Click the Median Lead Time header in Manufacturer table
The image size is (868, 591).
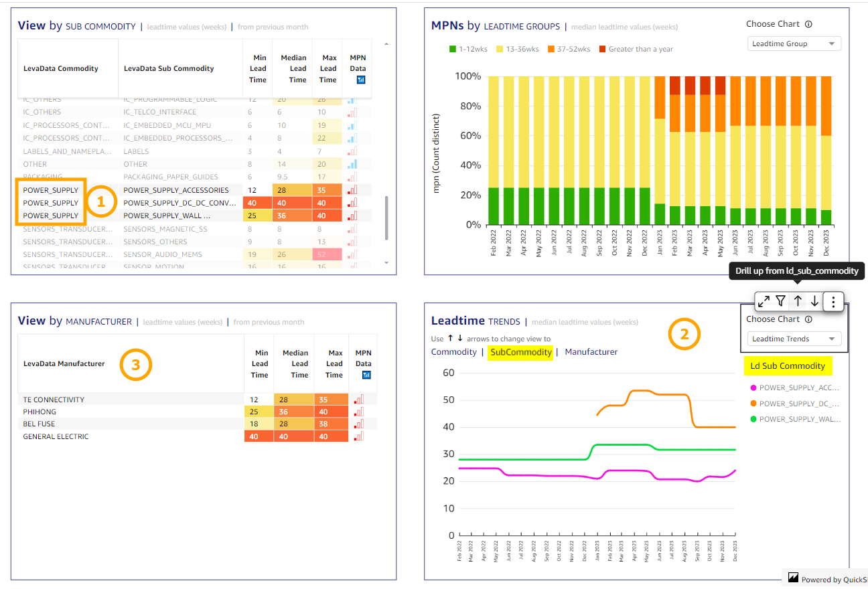pyautogui.click(x=295, y=363)
